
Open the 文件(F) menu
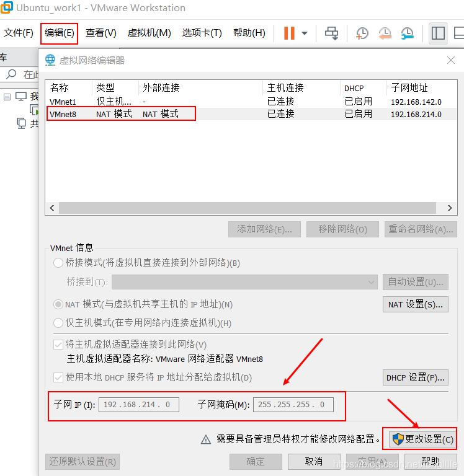(18, 33)
